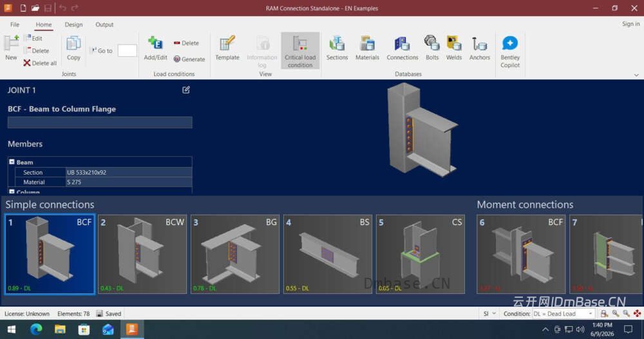Image resolution: width=644 pixels, height=339 pixels.
Task: Select joint 1 BCF thumbnail
Action: coord(50,254)
